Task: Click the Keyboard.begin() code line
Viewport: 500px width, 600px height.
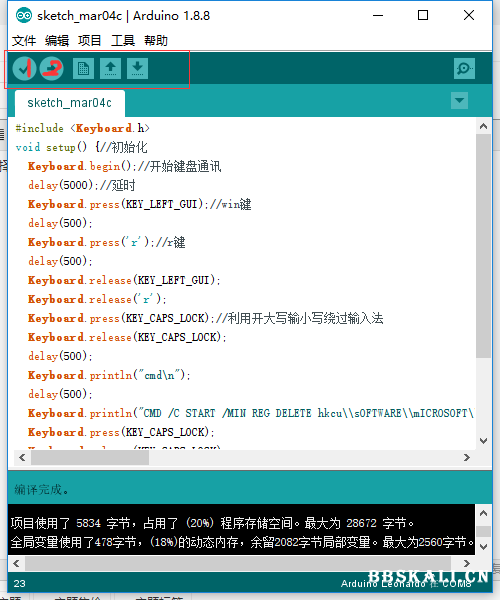Action: [x=124, y=166]
